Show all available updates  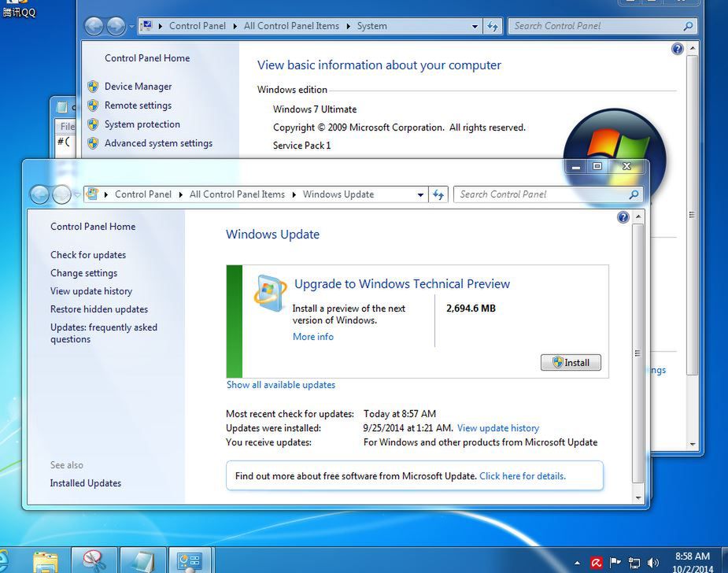[x=281, y=385]
